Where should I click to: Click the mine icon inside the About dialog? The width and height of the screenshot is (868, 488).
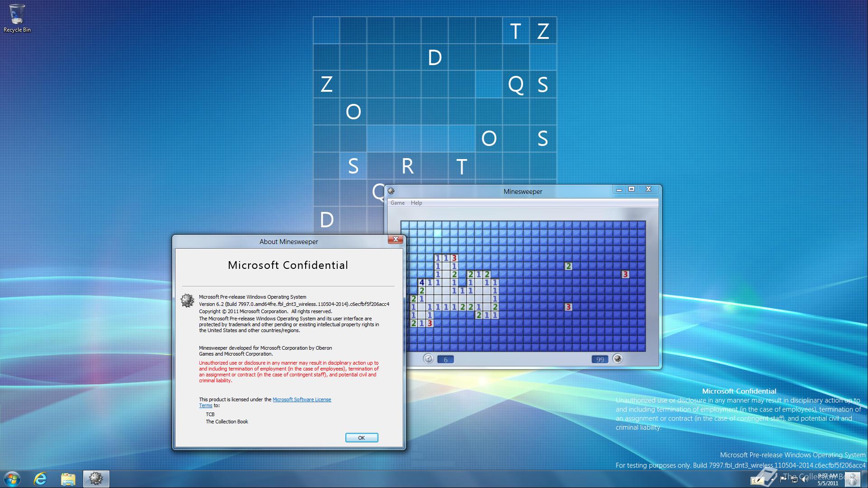[187, 300]
